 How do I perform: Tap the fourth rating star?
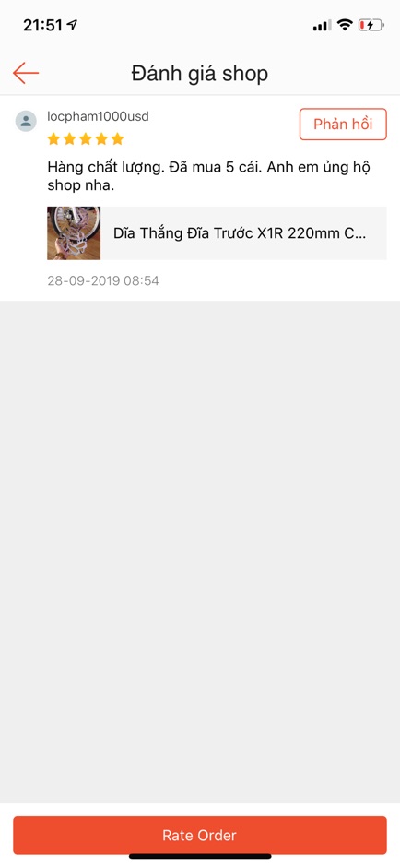tap(101, 138)
